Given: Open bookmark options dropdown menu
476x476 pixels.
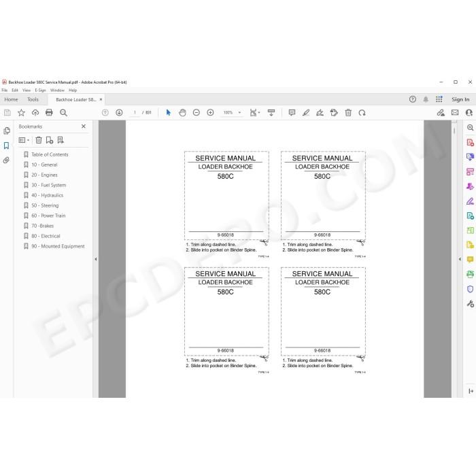Looking at the screenshot, I should [24, 140].
